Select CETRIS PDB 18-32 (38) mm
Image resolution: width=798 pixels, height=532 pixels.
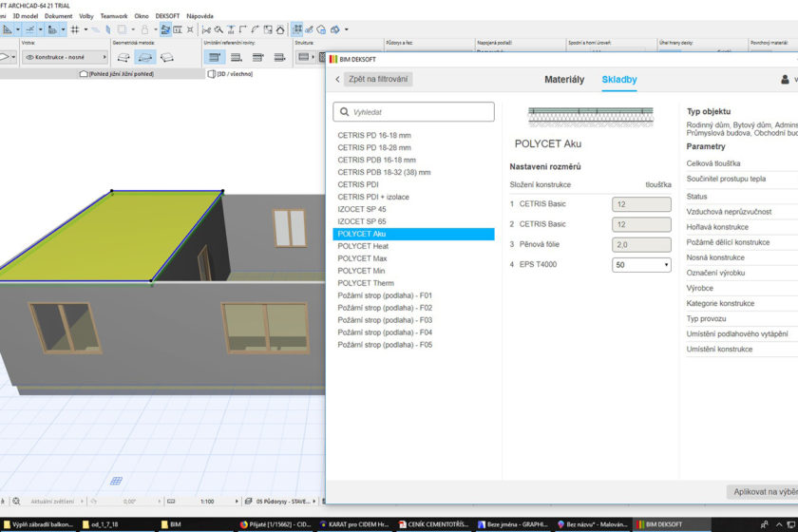384,172
